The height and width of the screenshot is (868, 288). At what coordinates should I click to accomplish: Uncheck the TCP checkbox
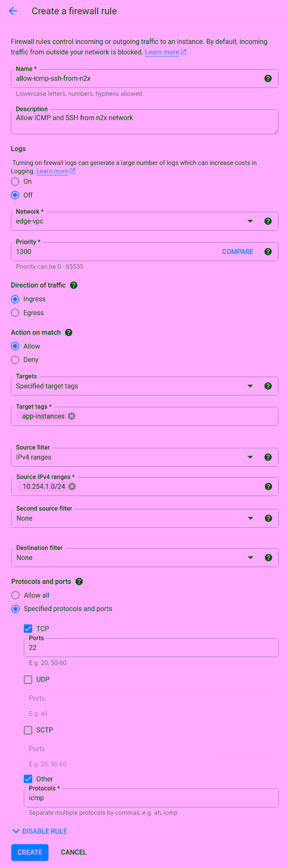[28, 629]
